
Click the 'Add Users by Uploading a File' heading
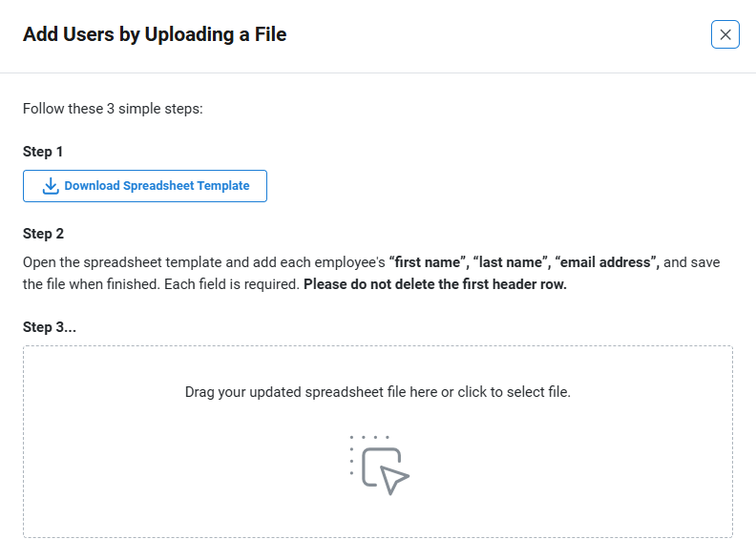click(x=155, y=34)
